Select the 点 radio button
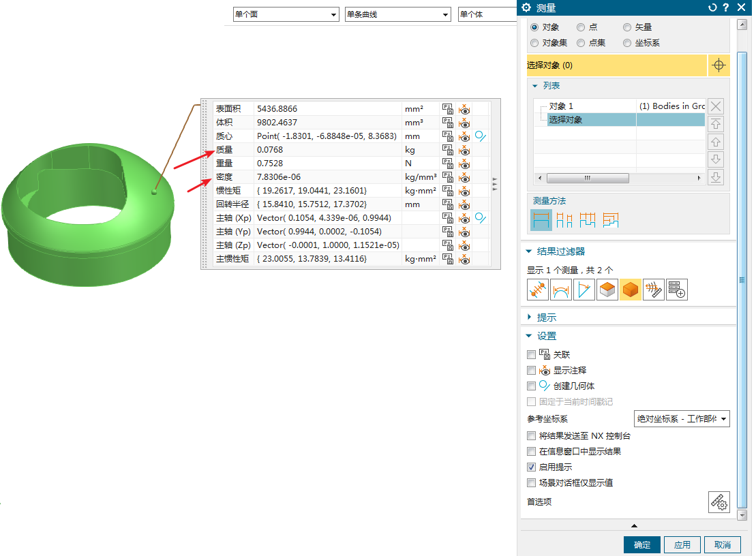The width and height of the screenshot is (756, 556). click(x=581, y=27)
